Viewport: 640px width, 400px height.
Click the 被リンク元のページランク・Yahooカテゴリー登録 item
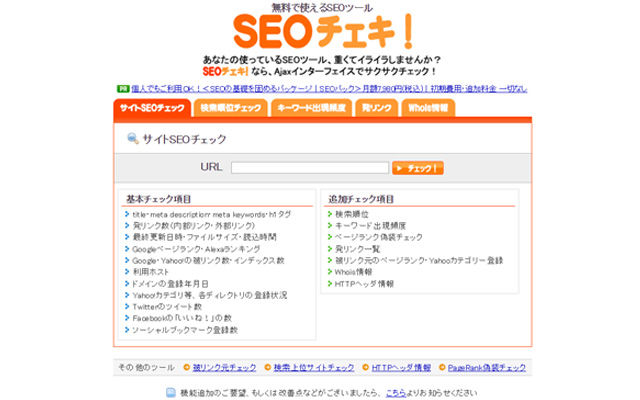click(x=419, y=260)
